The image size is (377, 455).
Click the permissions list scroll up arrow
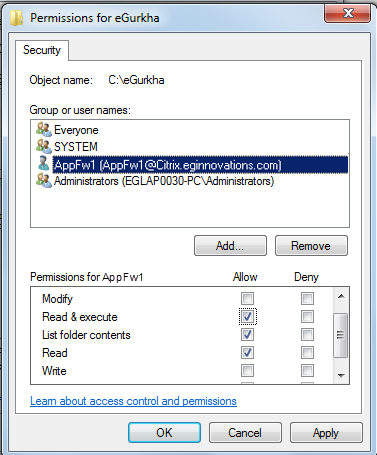click(x=341, y=296)
